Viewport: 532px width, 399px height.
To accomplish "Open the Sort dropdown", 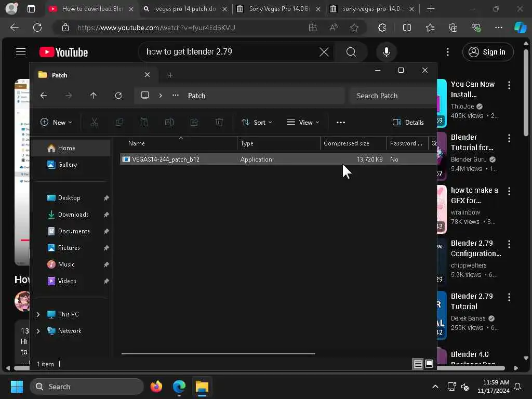I will [257, 123].
